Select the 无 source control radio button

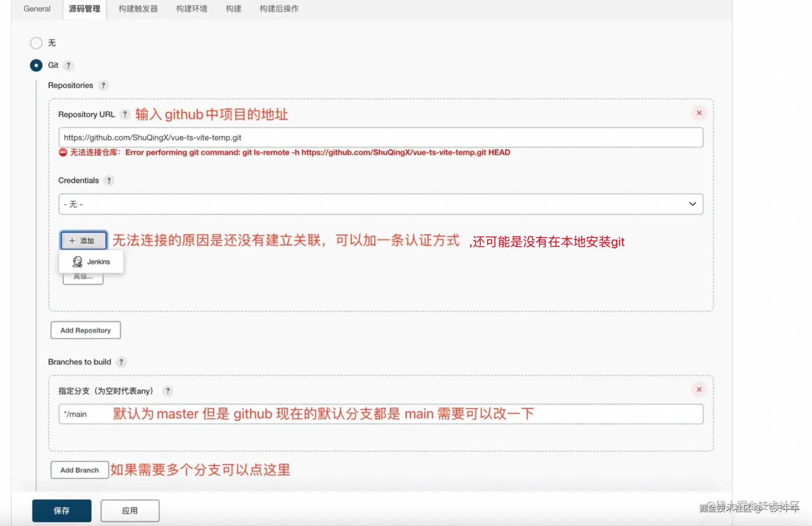pos(36,43)
